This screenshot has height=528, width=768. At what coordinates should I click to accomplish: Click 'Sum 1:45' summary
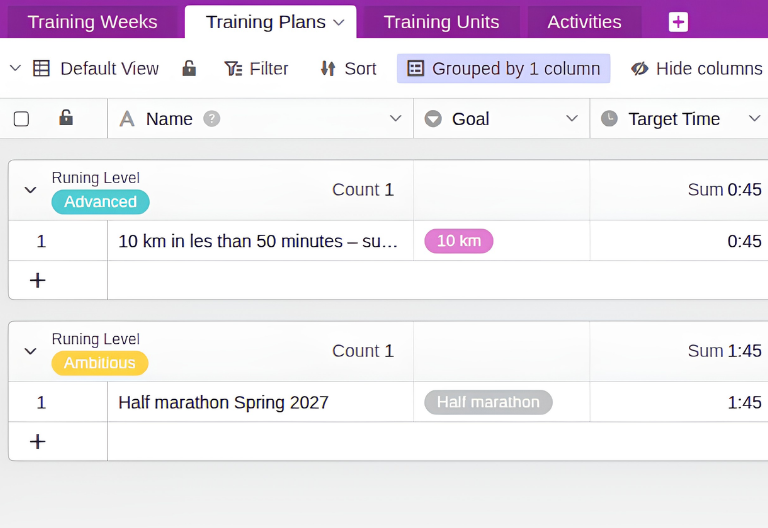[724, 351]
